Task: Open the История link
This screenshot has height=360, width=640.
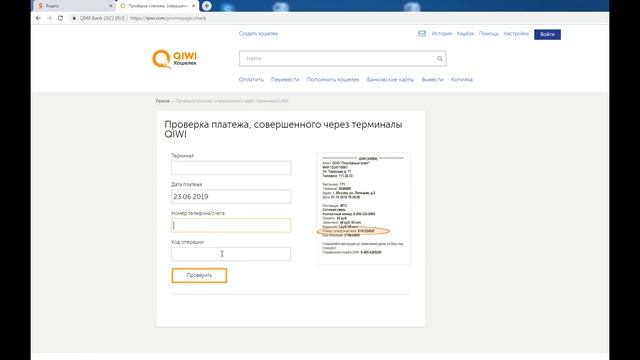Action: coord(442,33)
